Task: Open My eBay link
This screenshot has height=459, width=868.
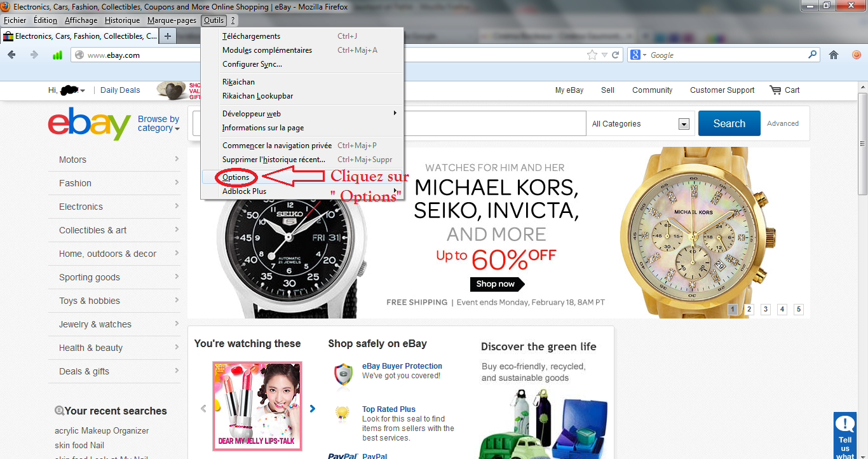Action: pos(569,90)
